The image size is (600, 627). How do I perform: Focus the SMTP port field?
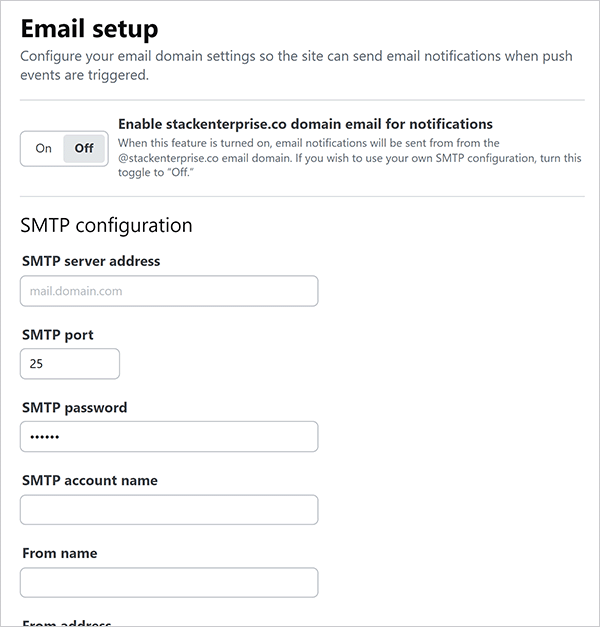click(x=70, y=364)
